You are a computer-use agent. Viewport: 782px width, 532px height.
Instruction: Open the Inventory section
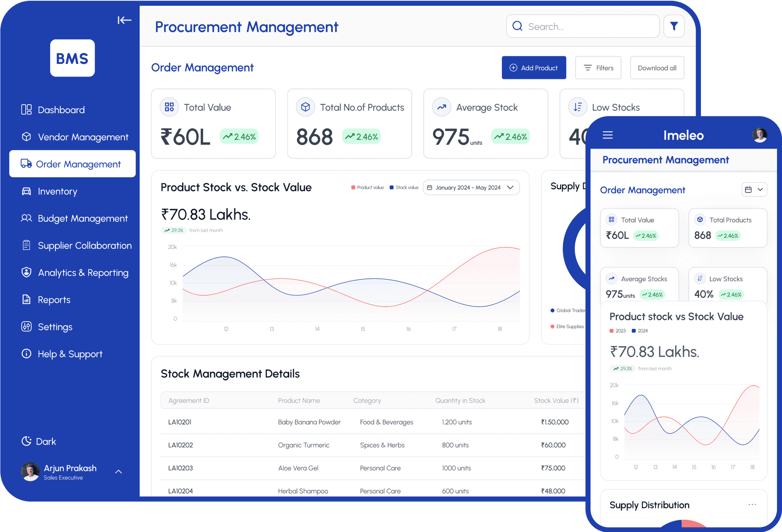pyautogui.click(x=57, y=191)
